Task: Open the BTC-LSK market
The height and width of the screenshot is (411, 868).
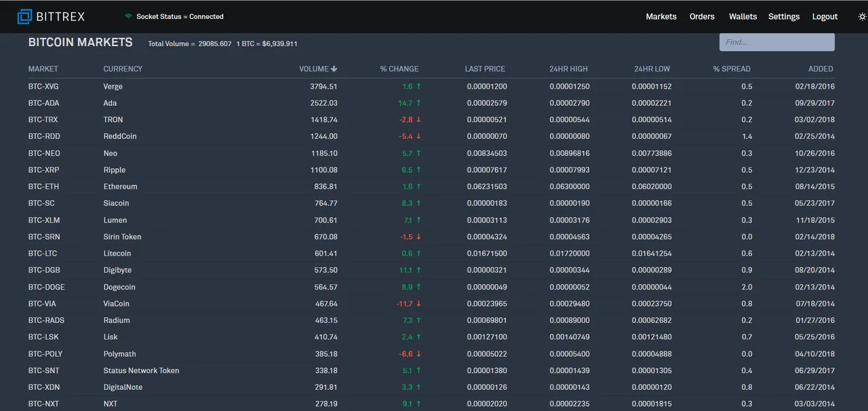Action: (x=43, y=337)
